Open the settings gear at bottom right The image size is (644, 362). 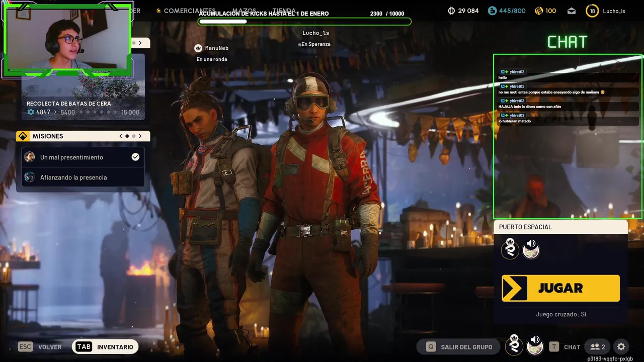621,346
